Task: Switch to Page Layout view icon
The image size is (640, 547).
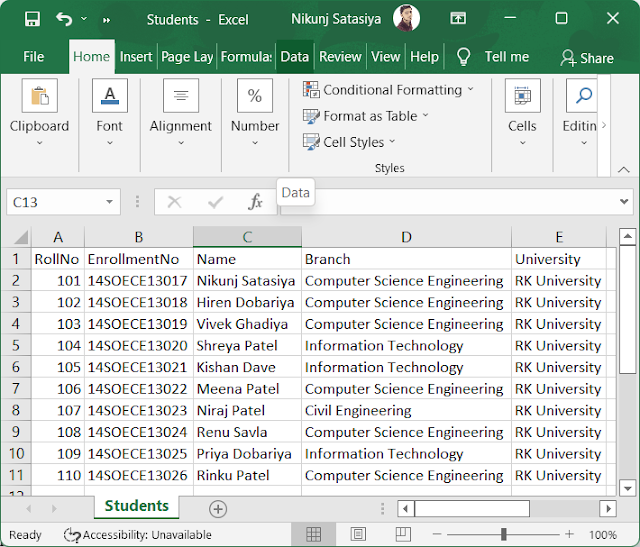Action: pyautogui.click(x=358, y=534)
